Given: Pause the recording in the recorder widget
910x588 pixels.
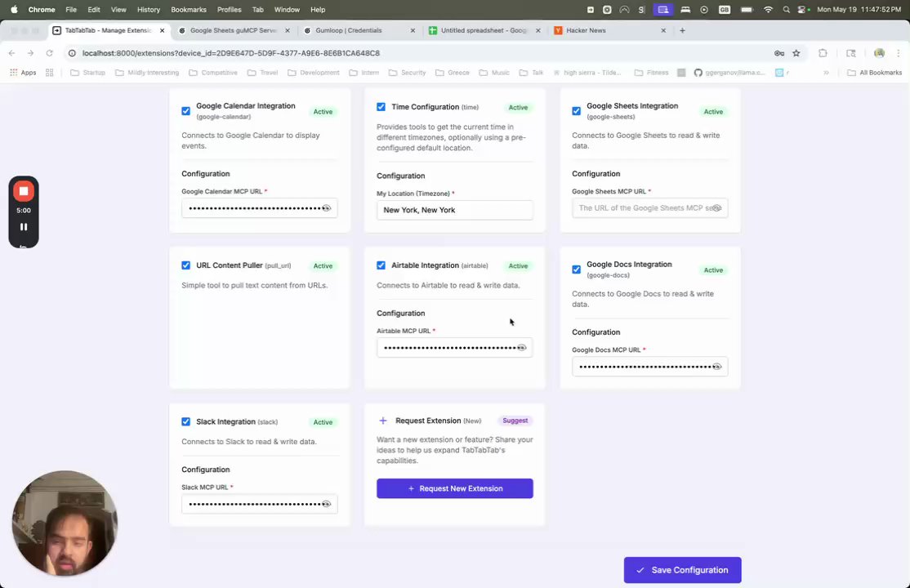Looking at the screenshot, I should click(24, 227).
